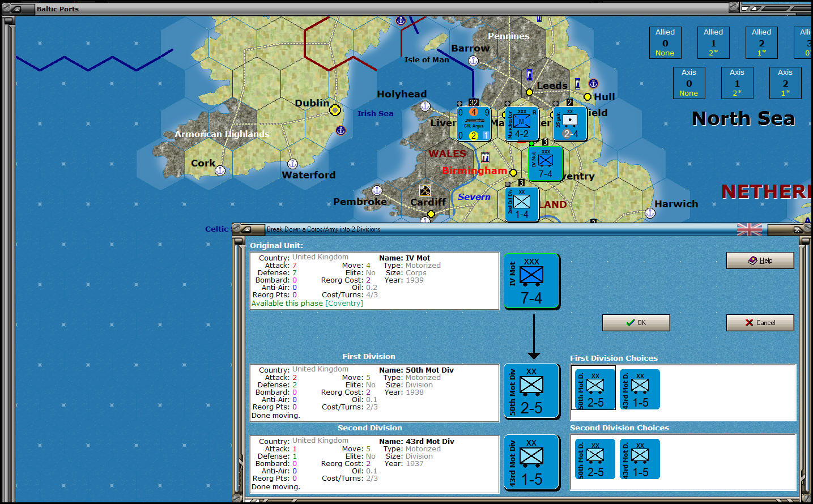The width and height of the screenshot is (813, 504).
Task: Click the Waterford port anchor marker
Action: click(292, 164)
